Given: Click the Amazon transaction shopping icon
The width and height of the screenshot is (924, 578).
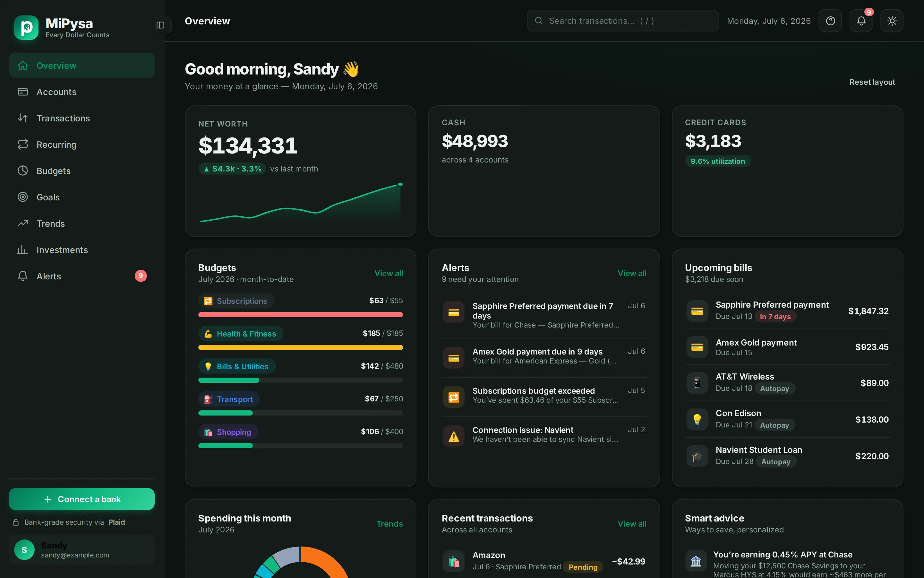Looking at the screenshot, I should [454, 561].
